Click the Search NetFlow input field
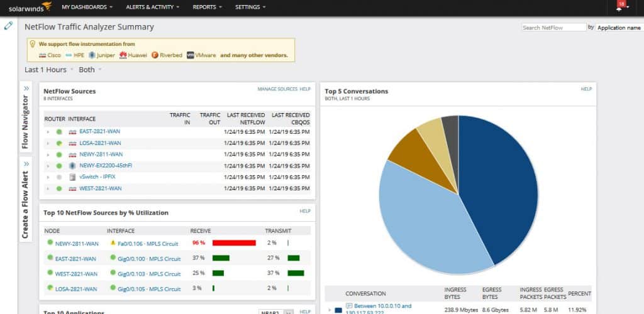 point(554,28)
